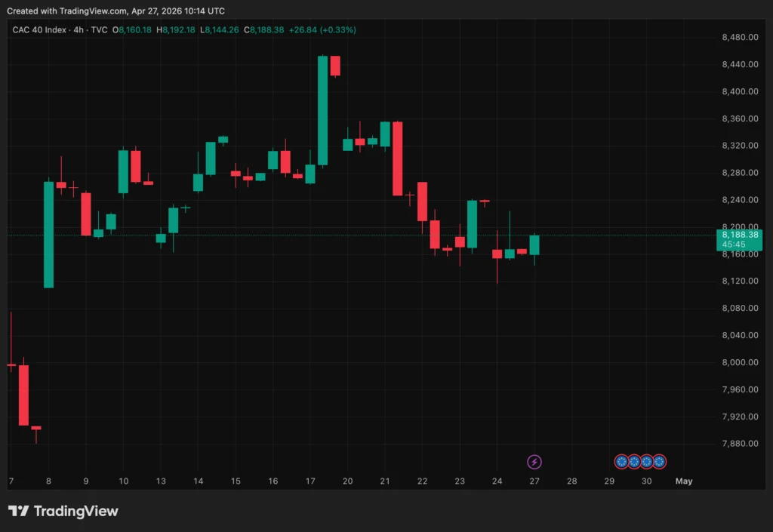
Task: Click the big green candle at 8
Action: (x=48, y=235)
